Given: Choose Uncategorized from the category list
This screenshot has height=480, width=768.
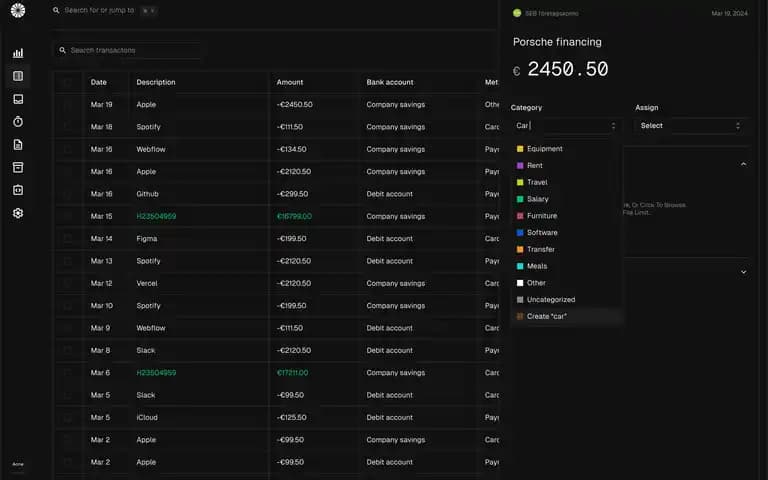Looking at the screenshot, I should [567, 299].
